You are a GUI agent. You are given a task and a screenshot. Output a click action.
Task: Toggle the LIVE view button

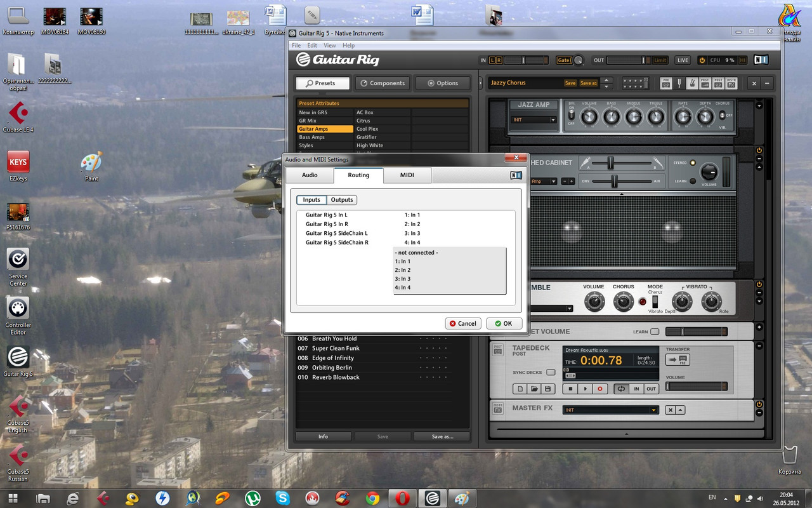coord(683,60)
